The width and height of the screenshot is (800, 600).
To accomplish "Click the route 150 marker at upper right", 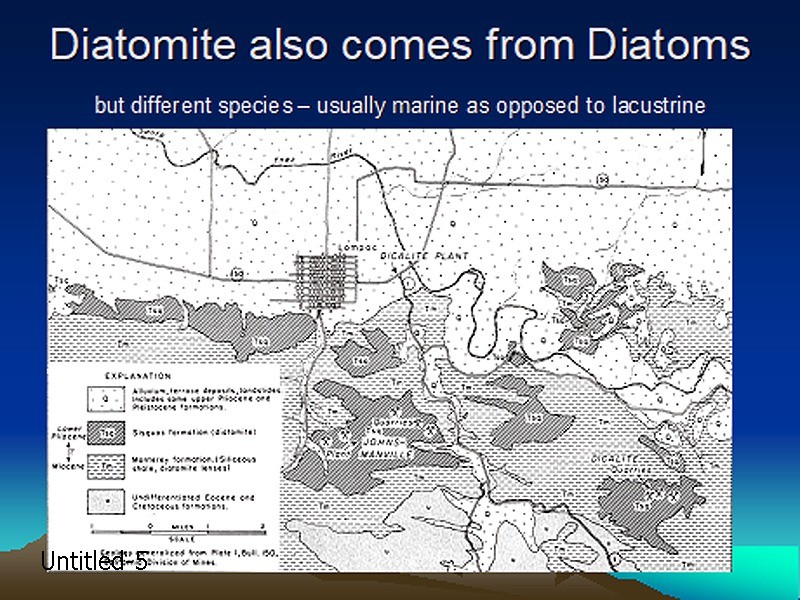I will click(x=603, y=180).
